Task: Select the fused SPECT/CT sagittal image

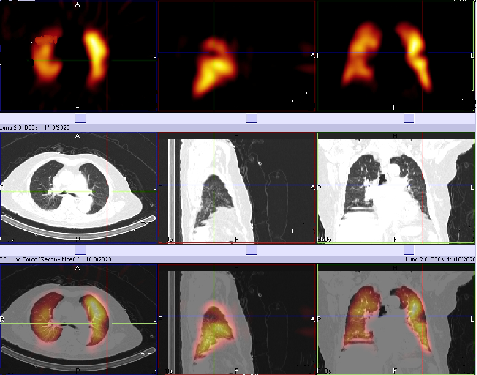Action: click(237, 319)
